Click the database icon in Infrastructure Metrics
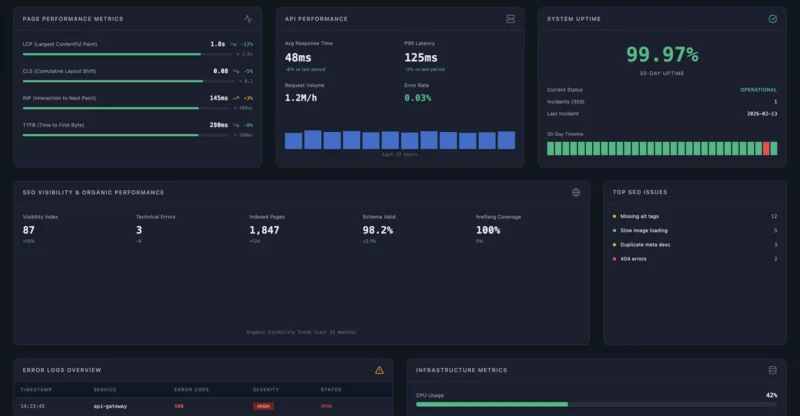Screen dimensions: 800x416 [x=772, y=370]
